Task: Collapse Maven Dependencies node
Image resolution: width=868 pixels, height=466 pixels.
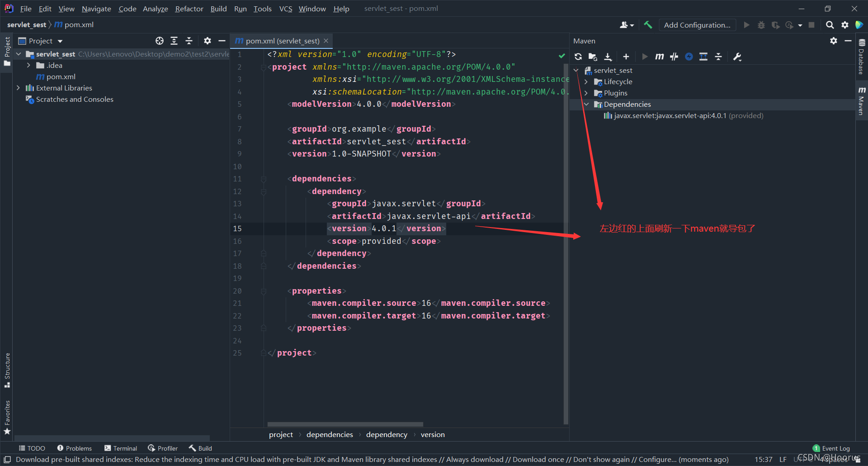Action: (586, 104)
